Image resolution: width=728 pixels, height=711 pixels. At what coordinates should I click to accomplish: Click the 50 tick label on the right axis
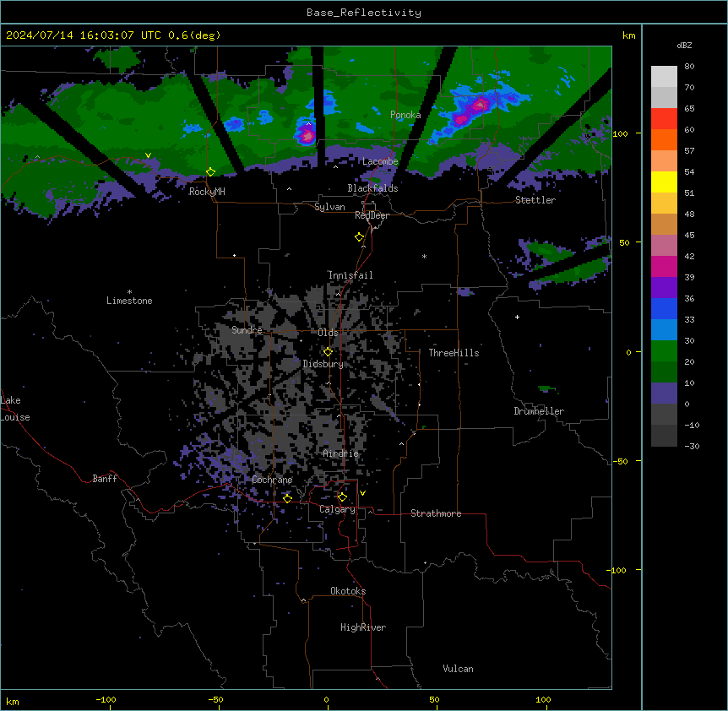[x=624, y=242]
